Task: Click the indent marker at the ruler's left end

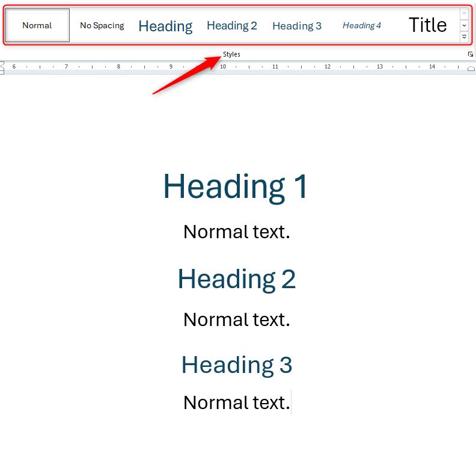Action: pos(2,67)
